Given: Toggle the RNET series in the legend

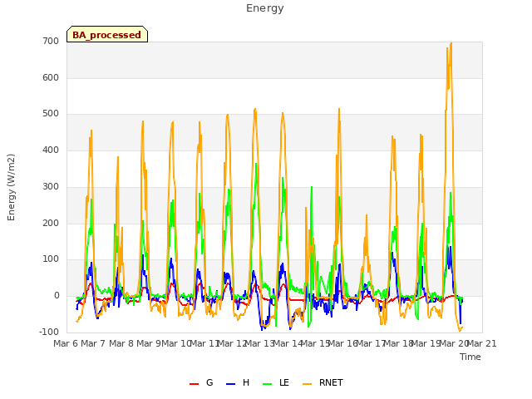Looking at the screenshot, I should tap(323, 382).
